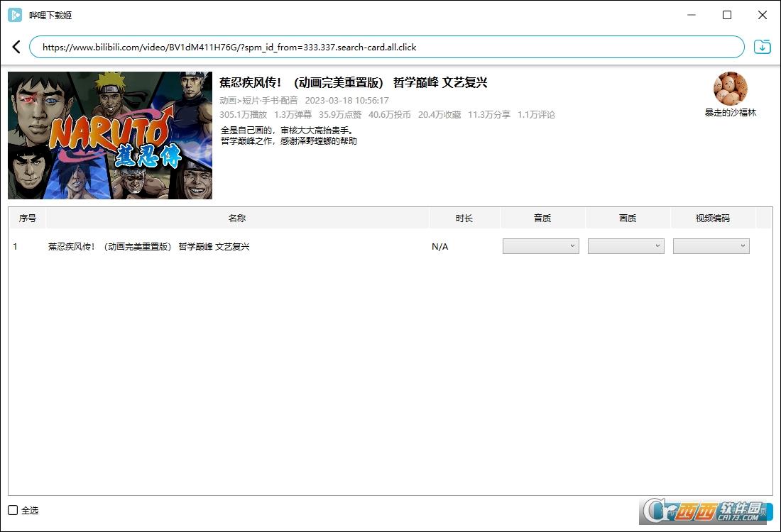Click the back arrow icon
The width and height of the screenshot is (781, 532).
tap(16, 47)
